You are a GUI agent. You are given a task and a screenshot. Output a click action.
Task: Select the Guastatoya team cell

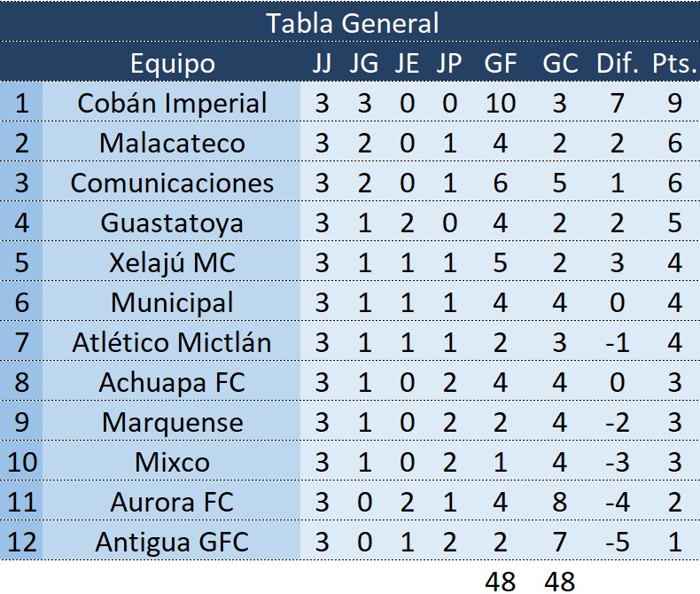pyautogui.click(x=172, y=223)
